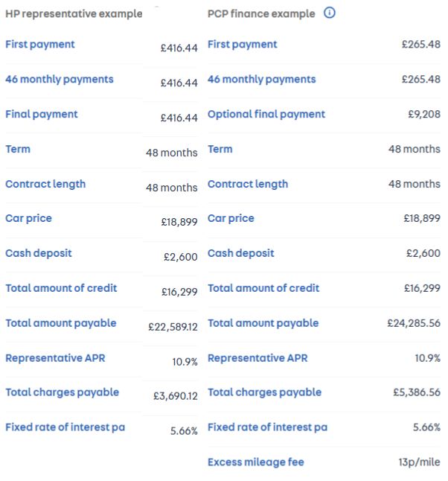This screenshot has height=481, width=448.
Task: Select the PCP finance example heading text
Action: click(x=261, y=14)
